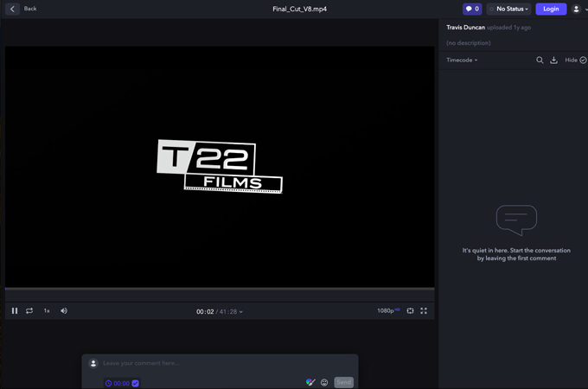
Task: Go Back to previous page
Action: pos(21,9)
